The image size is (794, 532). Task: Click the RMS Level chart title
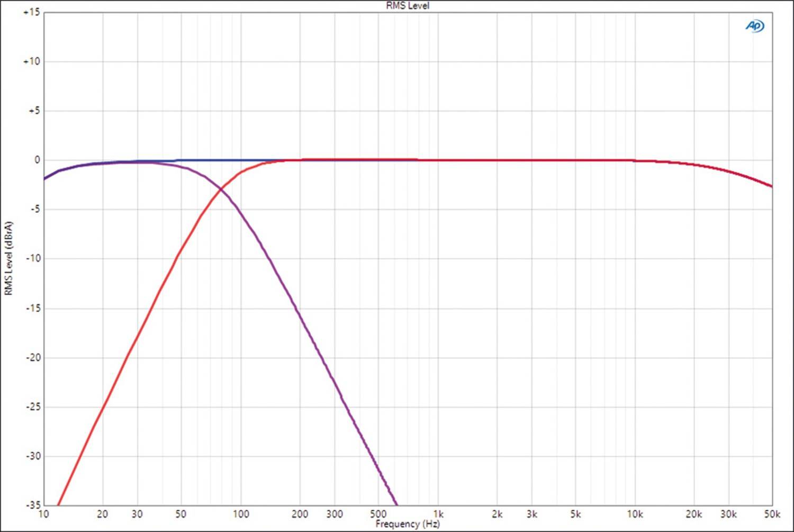(407, 6)
